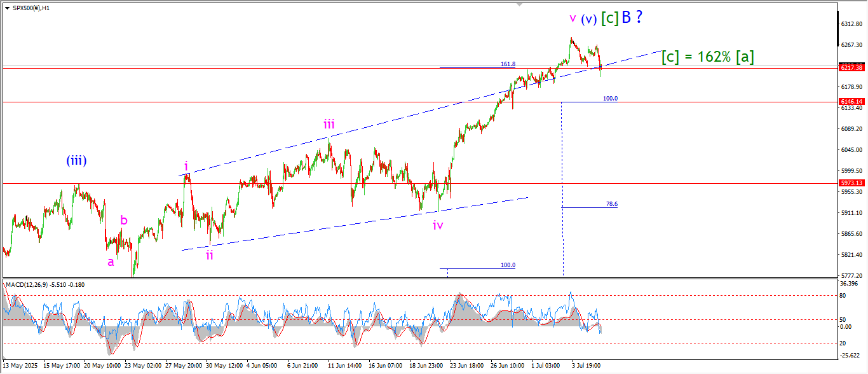
Task: Select the magenta 'ii' wave label
Action: point(209,255)
